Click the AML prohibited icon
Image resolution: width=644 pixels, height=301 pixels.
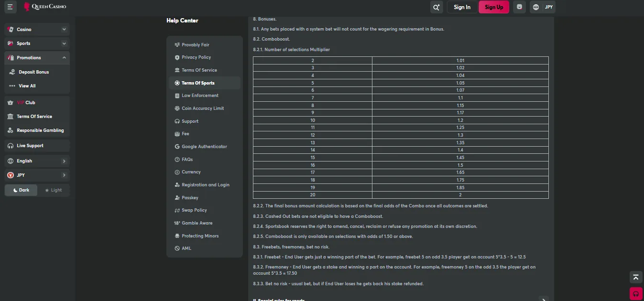pos(177,248)
